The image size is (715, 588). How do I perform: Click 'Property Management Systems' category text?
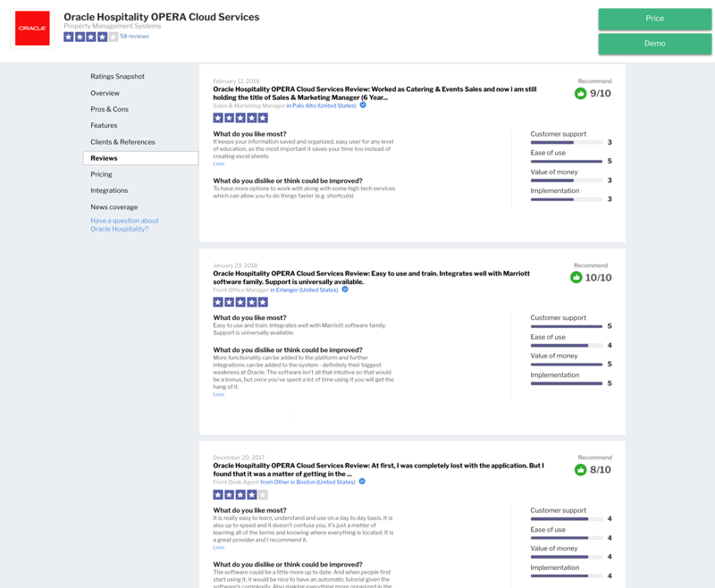pyautogui.click(x=113, y=26)
